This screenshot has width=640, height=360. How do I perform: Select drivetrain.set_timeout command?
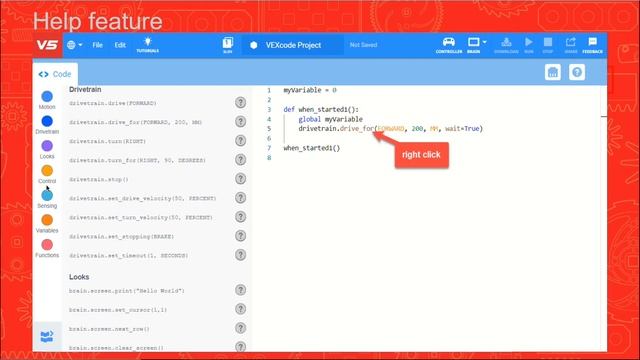(129, 256)
